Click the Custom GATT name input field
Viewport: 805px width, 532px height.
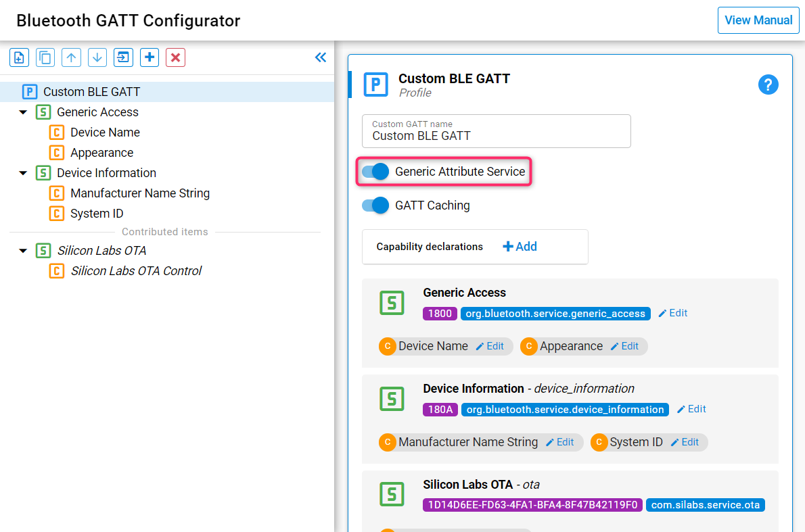[x=496, y=135]
